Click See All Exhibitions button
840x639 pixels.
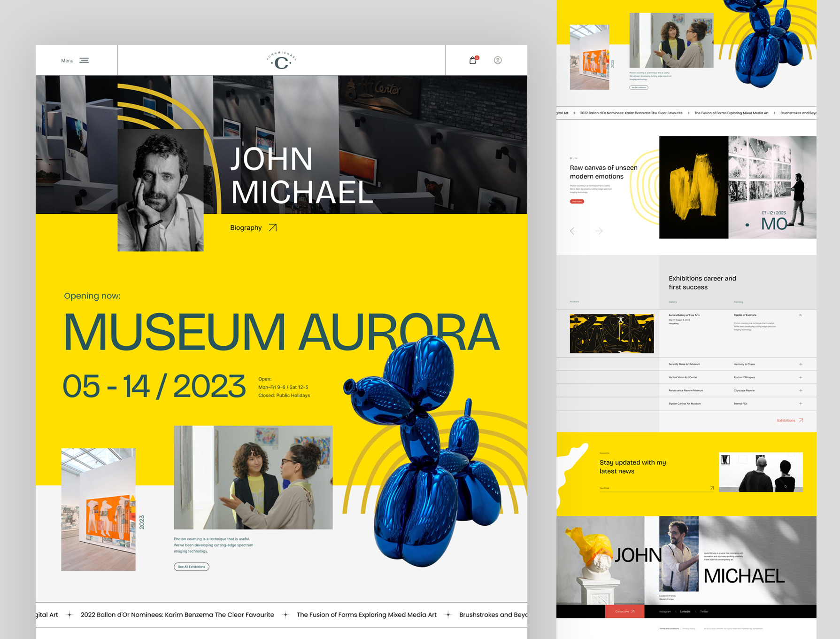(192, 567)
